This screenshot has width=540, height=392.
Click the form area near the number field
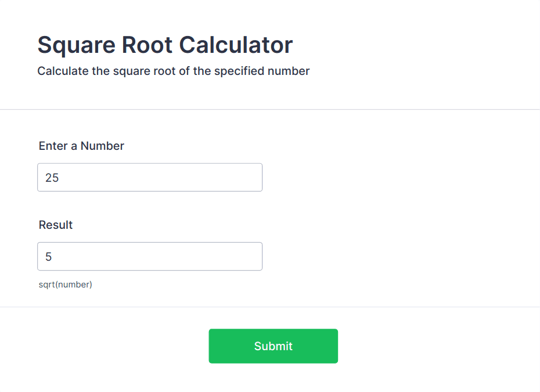pyautogui.click(x=348, y=177)
